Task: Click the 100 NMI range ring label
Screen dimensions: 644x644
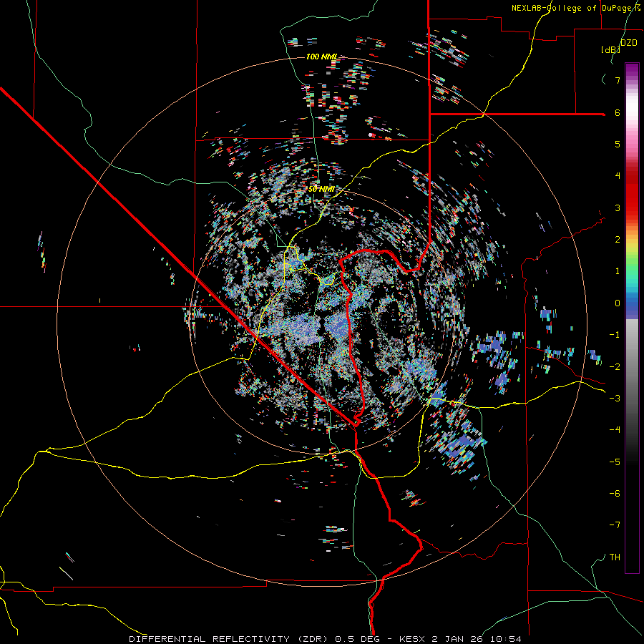Action: (x=322, y=57)
